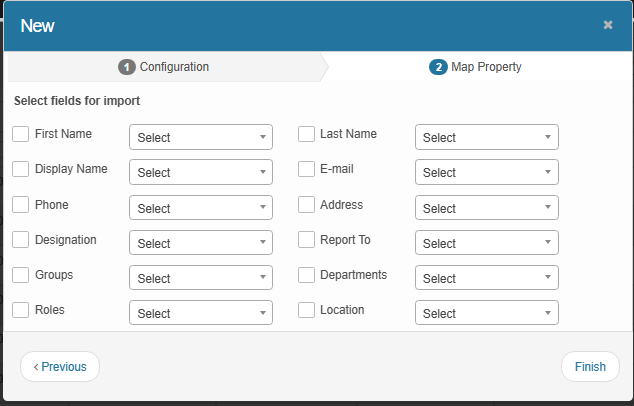The image size is (634, 406).
Task: Enable the First Name checkbox
Action: pos(21,134)
